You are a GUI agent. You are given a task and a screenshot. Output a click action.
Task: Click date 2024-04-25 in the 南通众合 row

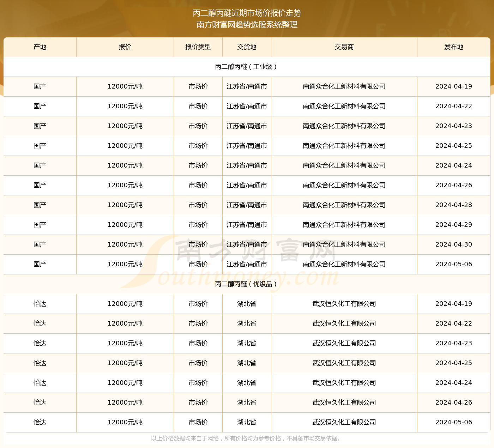tap(453, 146)
